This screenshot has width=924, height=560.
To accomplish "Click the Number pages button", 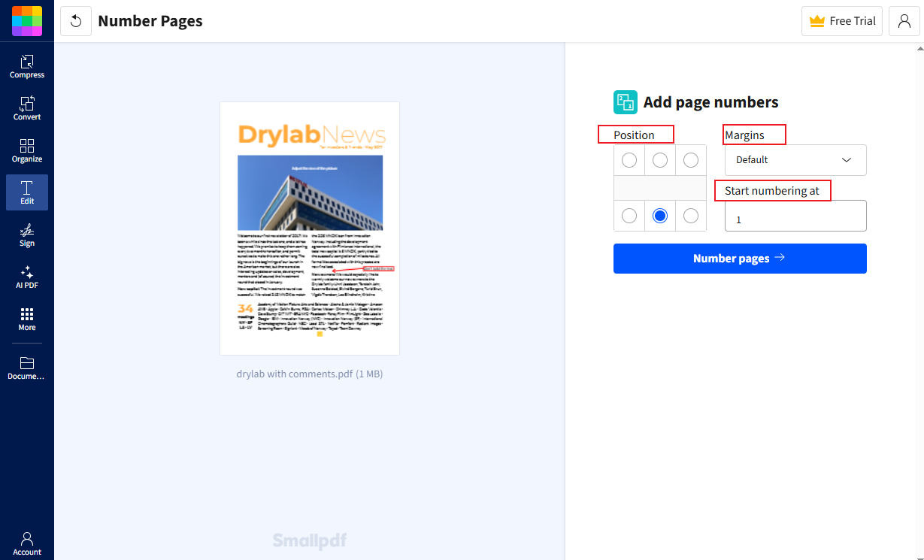I will click(x=739, y=258).
